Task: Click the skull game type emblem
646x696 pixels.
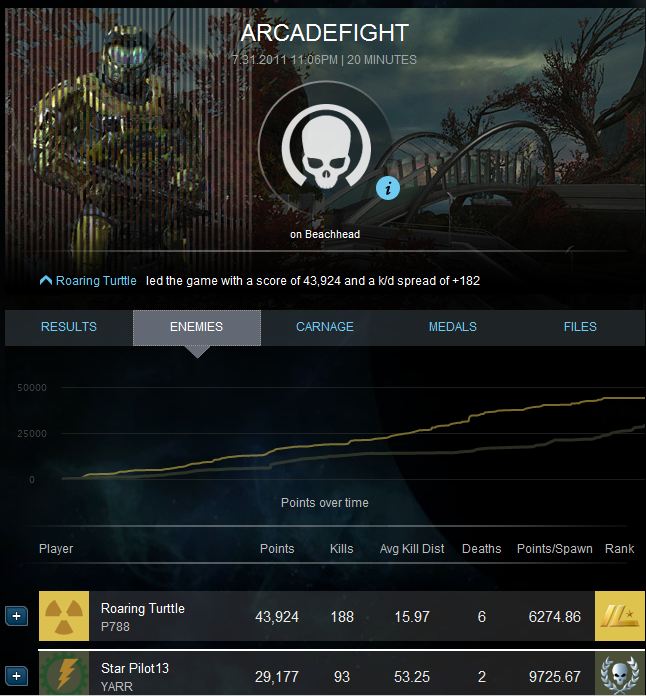Action: (326, 146)
